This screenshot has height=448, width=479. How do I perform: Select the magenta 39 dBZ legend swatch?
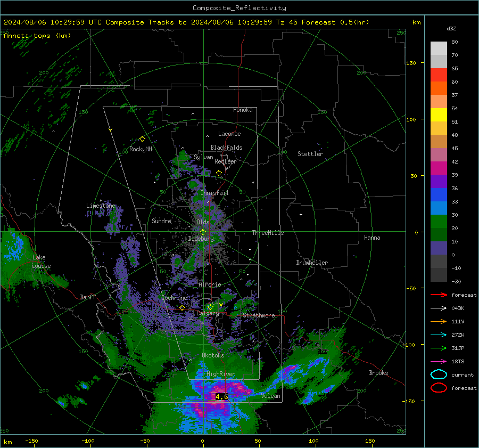coord(439,168)
